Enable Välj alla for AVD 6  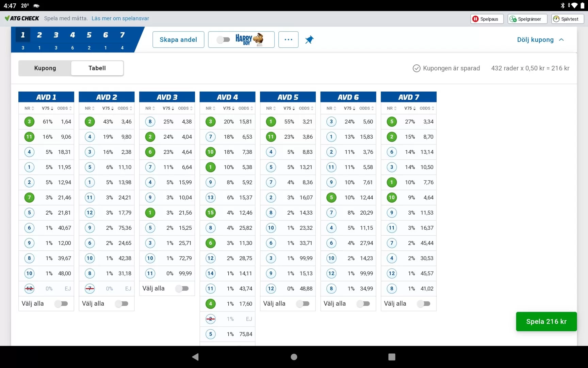pyautogui.click(x=363, y=304)
